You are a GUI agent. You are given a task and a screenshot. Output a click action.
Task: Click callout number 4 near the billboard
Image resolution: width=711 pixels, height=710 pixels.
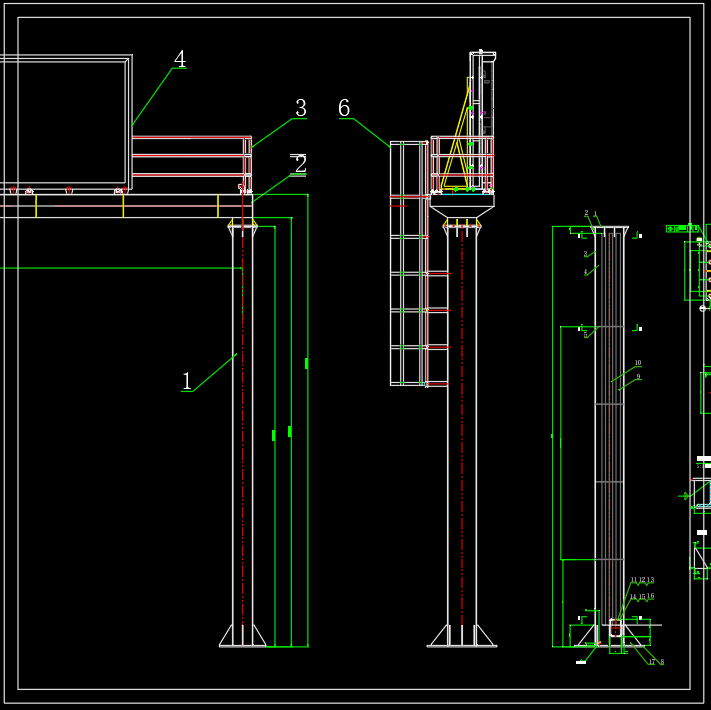tap(180, 60)
